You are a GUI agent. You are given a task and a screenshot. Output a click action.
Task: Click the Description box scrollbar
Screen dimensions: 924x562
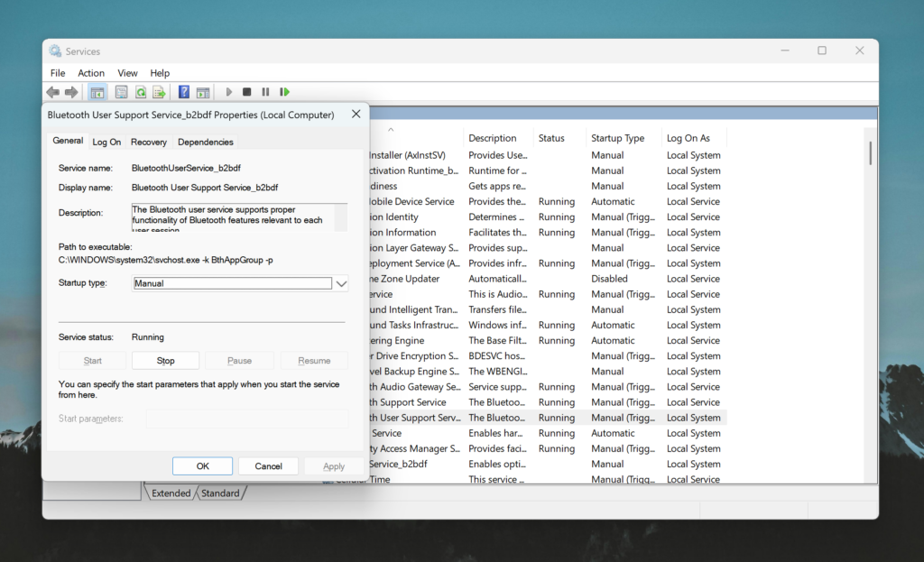(340, 217)
